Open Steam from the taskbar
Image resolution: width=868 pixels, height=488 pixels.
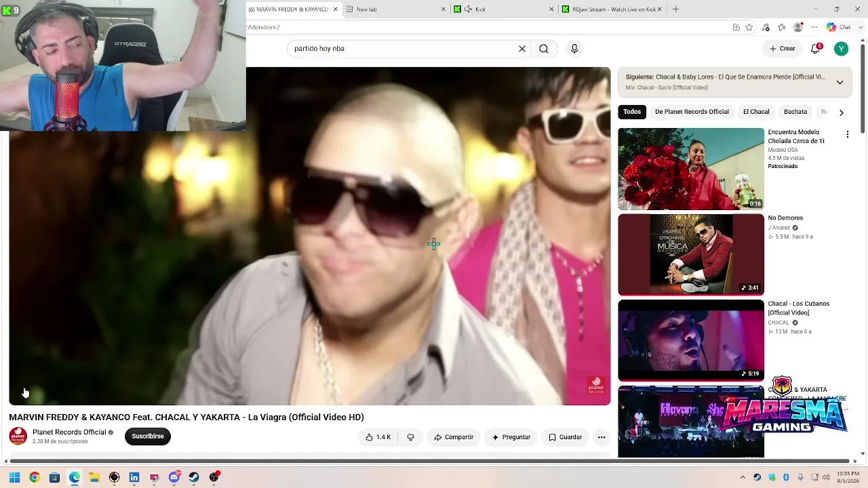coord(194,477)
